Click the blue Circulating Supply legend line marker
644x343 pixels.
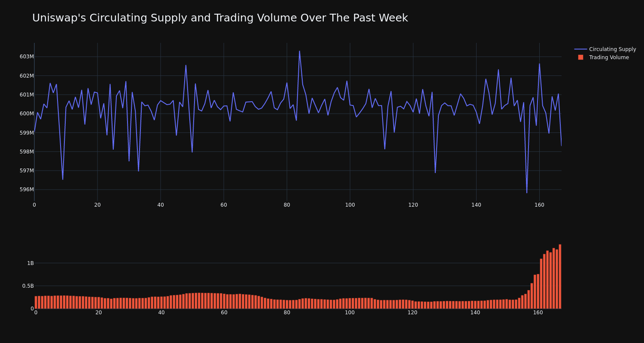click(580, 49)
